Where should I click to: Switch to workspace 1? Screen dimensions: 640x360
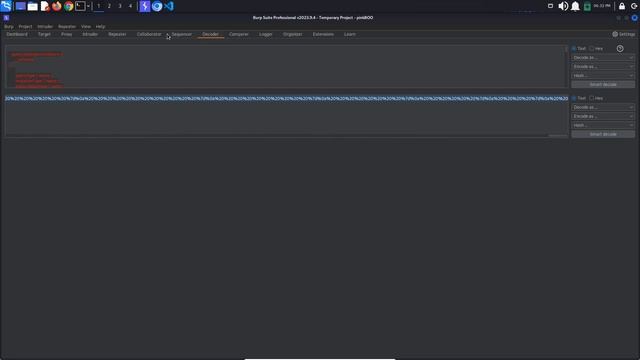[x=98, y=6]
